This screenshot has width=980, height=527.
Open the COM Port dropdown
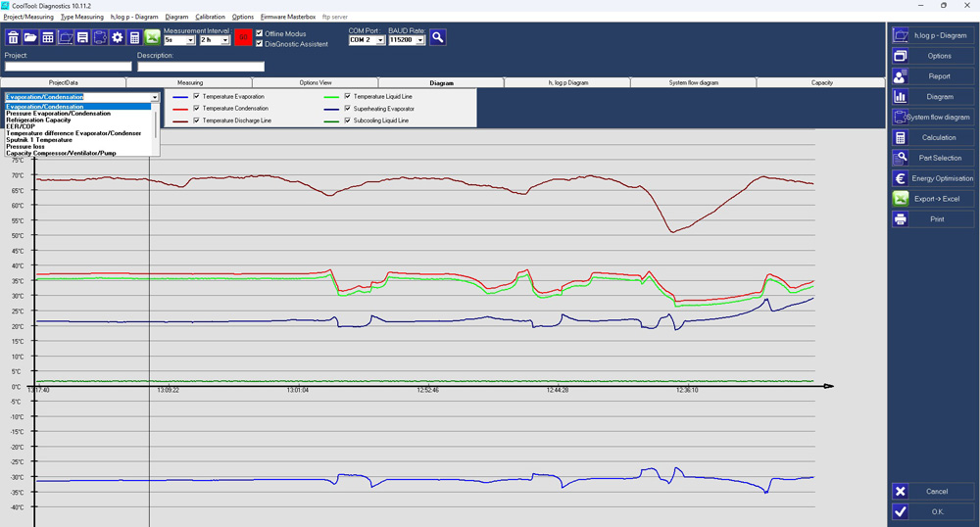(367, 40)
